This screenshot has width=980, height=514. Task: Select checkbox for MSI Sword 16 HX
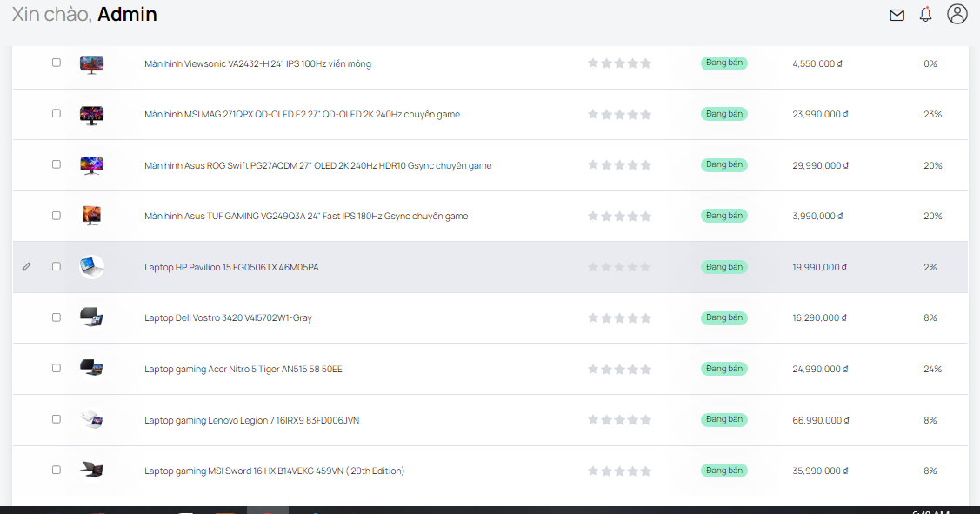point(57,470)
